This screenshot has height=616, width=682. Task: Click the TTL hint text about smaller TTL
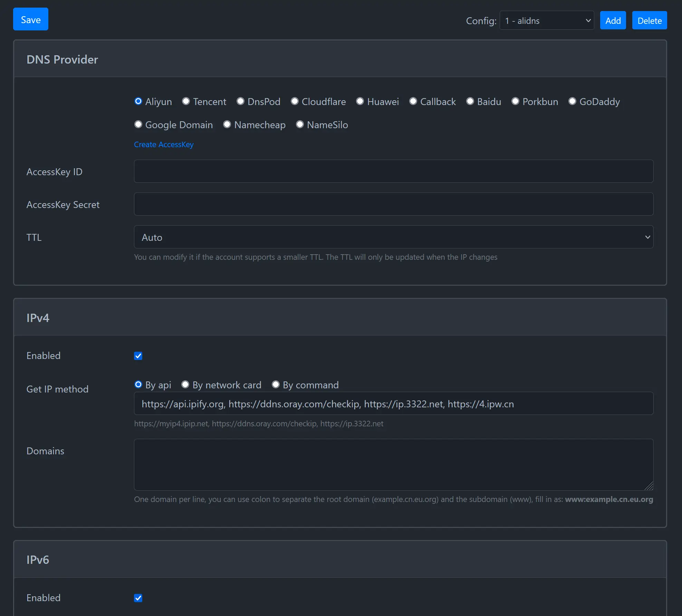tap(316, 257)
